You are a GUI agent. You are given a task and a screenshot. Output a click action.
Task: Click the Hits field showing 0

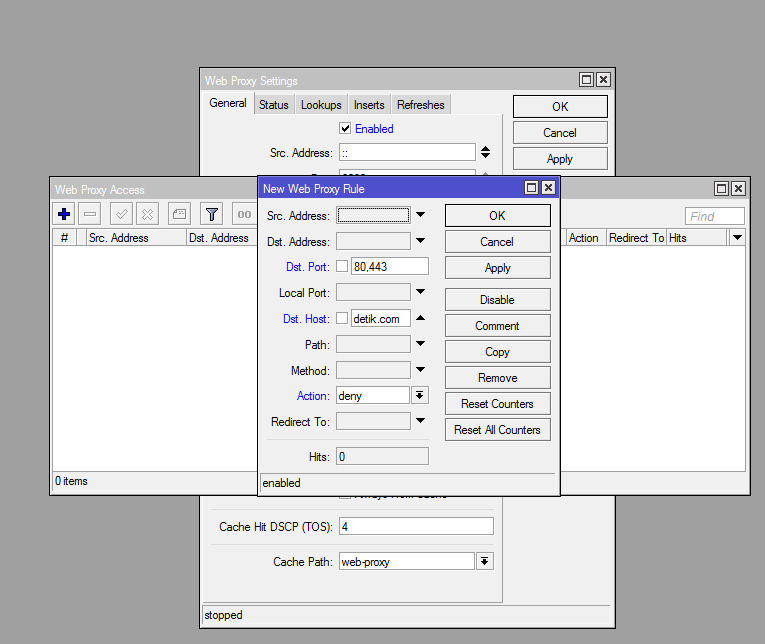coord(382,456)
